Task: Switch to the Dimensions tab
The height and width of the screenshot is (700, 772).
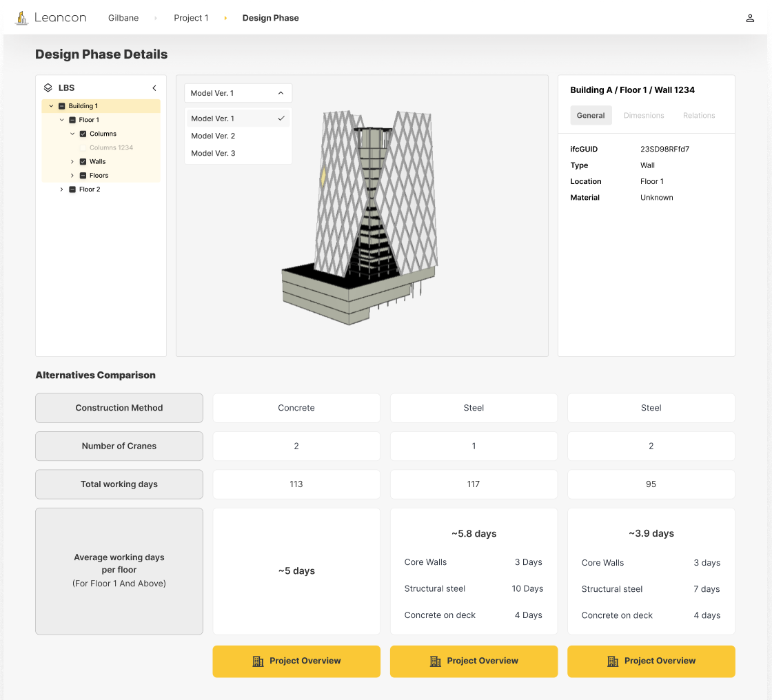Action: 643,116
